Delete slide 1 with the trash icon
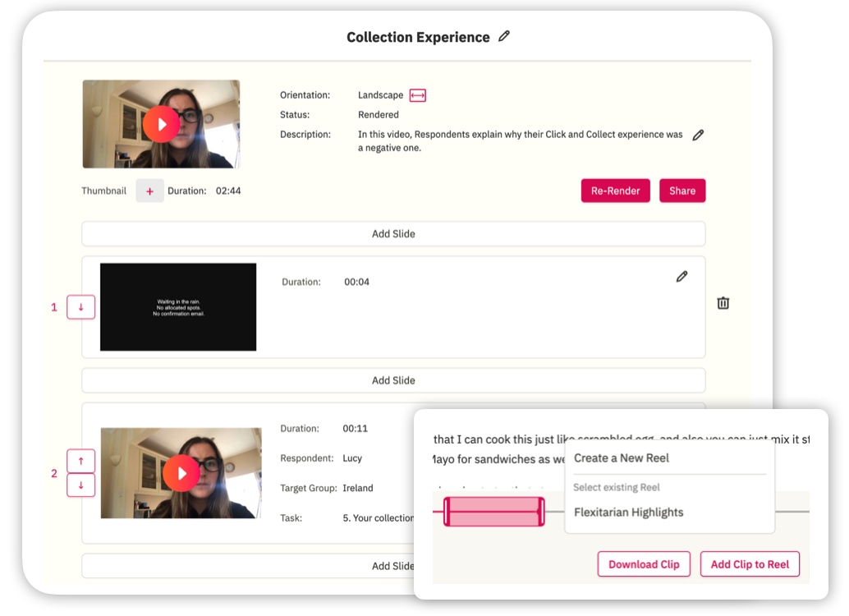Image resolution: width=849 pixels, height=616 pixels. click(723, 302)
